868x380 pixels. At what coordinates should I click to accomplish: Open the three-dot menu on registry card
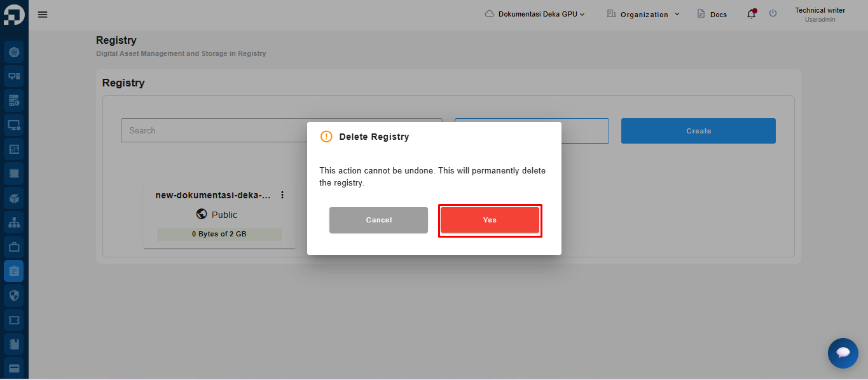pos(282,195)
